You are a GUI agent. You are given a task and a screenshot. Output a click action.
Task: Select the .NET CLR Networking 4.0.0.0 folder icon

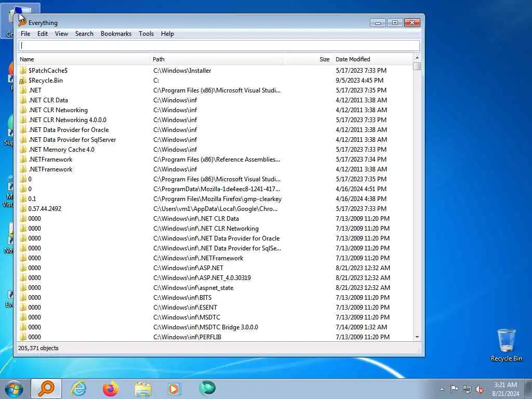[x=23, y=120]
